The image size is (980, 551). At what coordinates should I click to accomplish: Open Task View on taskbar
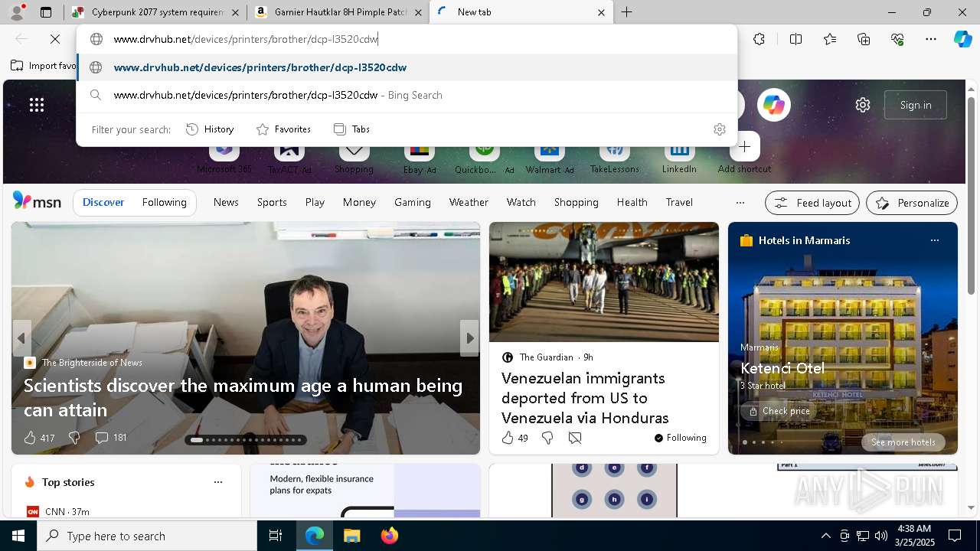276,536
